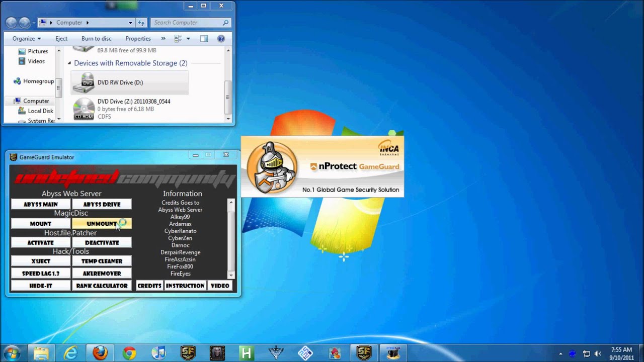This screenshot has height=362, width=644.
Task: Switch to the VIDEO tab
Action: (x=220, y=286)
